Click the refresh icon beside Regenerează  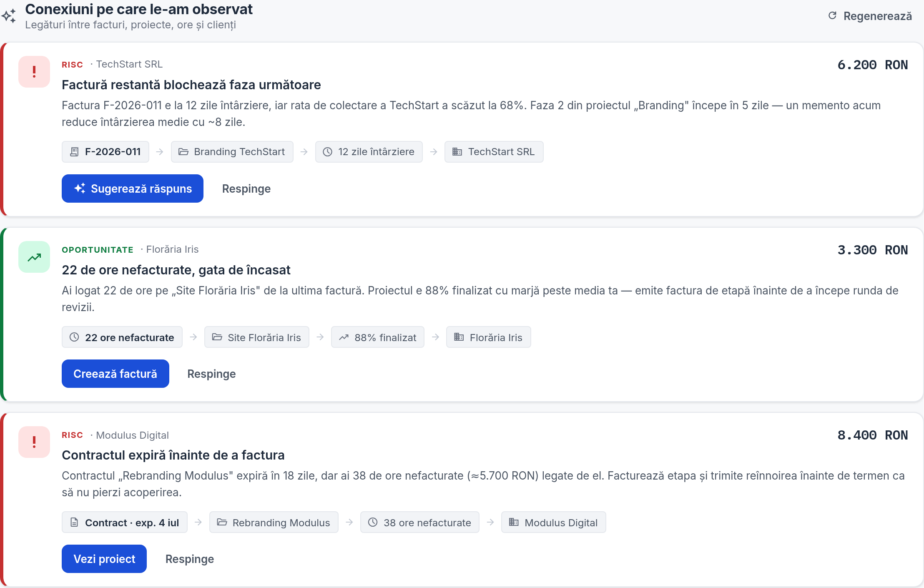coord(832,16)
